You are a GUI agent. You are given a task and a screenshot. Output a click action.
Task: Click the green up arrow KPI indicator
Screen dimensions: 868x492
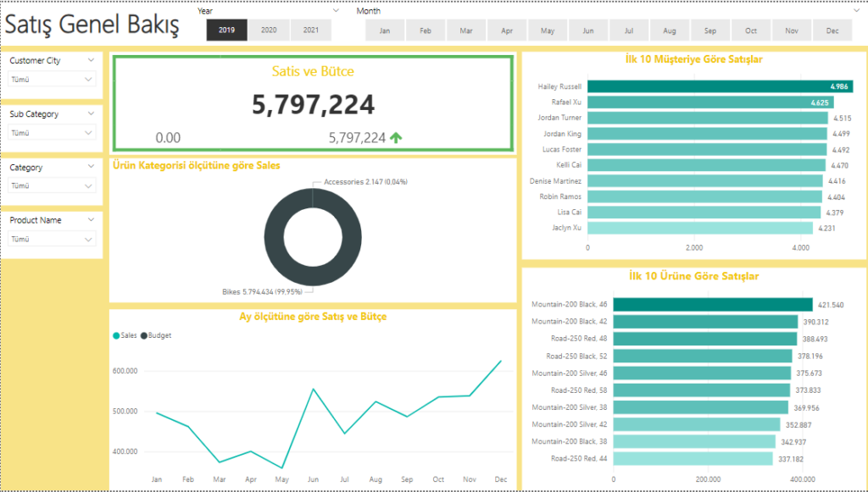click(396, 137)
